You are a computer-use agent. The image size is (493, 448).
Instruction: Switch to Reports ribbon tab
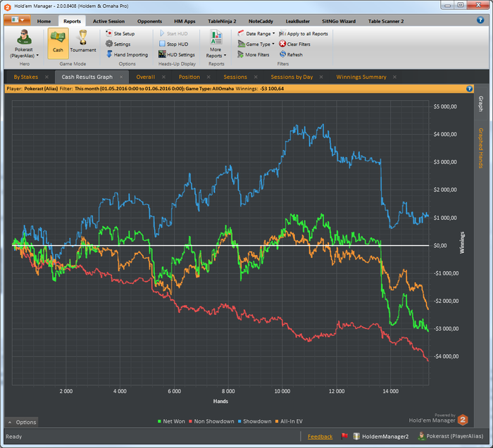(72, 21)
